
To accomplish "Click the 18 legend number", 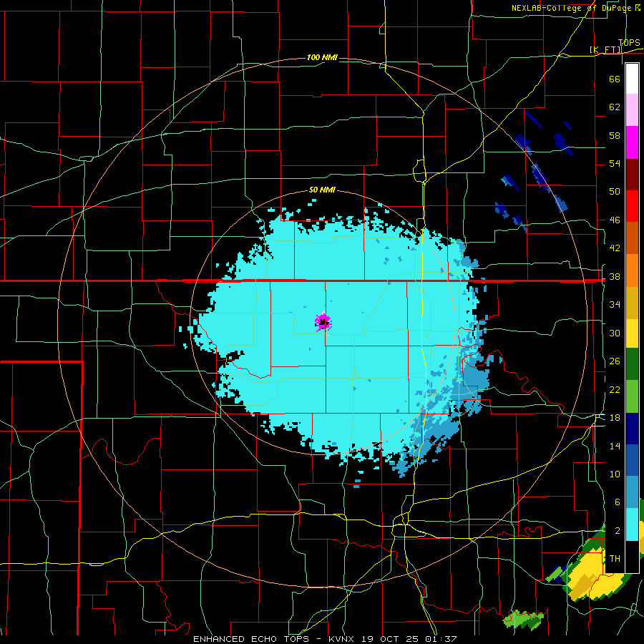I will (x=615, y=418).
